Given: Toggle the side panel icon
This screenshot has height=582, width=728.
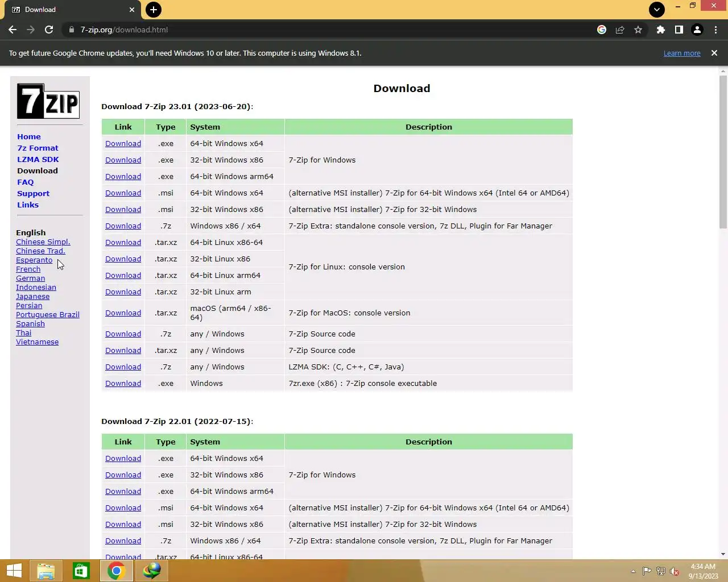Looking at the screenshot, I should coord(679,30).
